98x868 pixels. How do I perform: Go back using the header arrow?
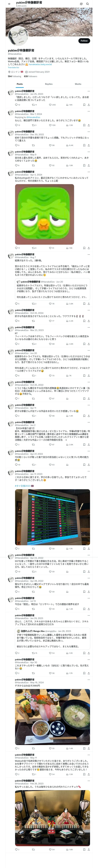coord(9,4)
